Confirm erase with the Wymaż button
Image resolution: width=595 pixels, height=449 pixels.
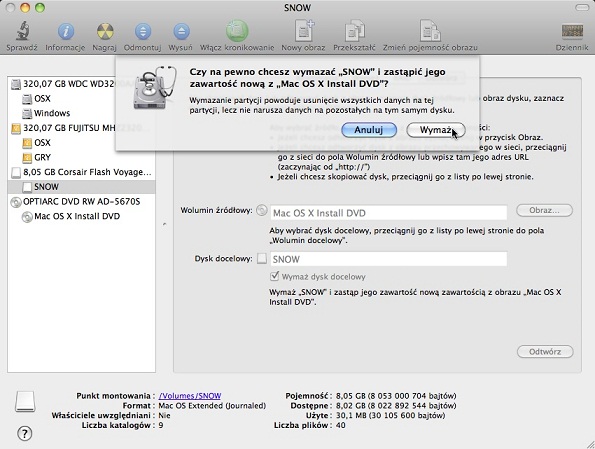(436, 130)
